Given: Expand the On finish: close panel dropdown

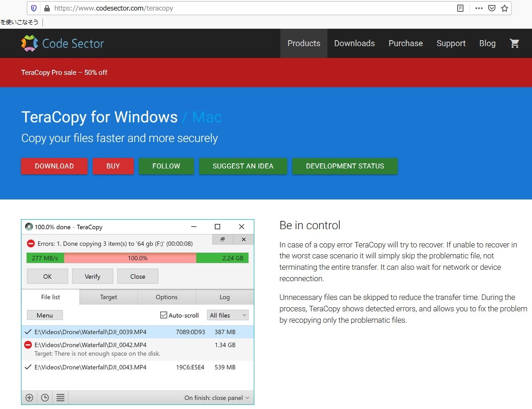Looking at the screenshot, I should (216, 398).
